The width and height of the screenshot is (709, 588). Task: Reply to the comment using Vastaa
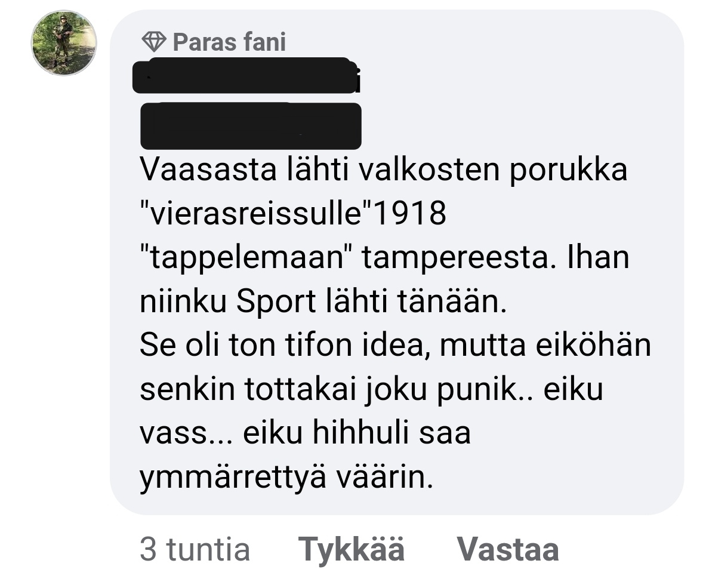pos(508,550)
